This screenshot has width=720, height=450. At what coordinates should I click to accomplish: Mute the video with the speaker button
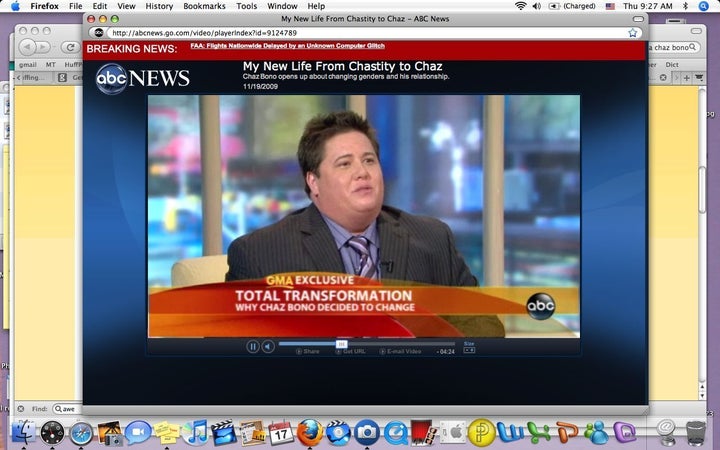click(x=268, y=346)
